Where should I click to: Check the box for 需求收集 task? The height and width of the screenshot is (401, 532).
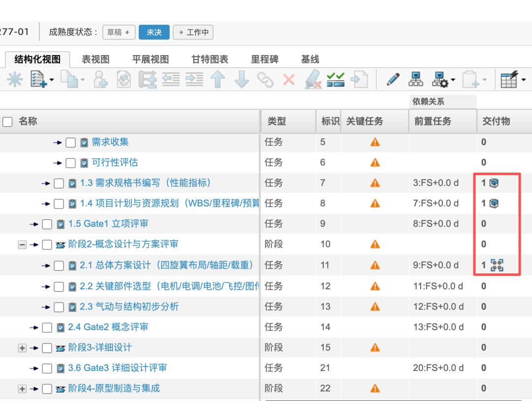(70, 142)
